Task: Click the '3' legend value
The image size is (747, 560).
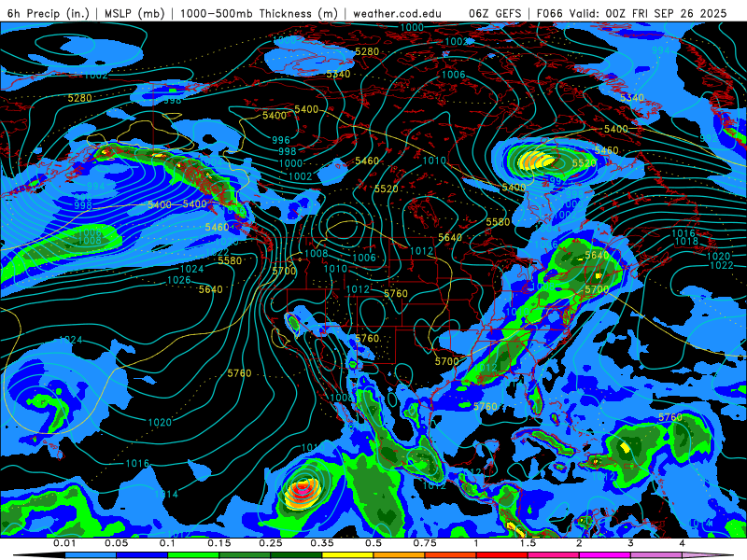Action: coord(630,543)
